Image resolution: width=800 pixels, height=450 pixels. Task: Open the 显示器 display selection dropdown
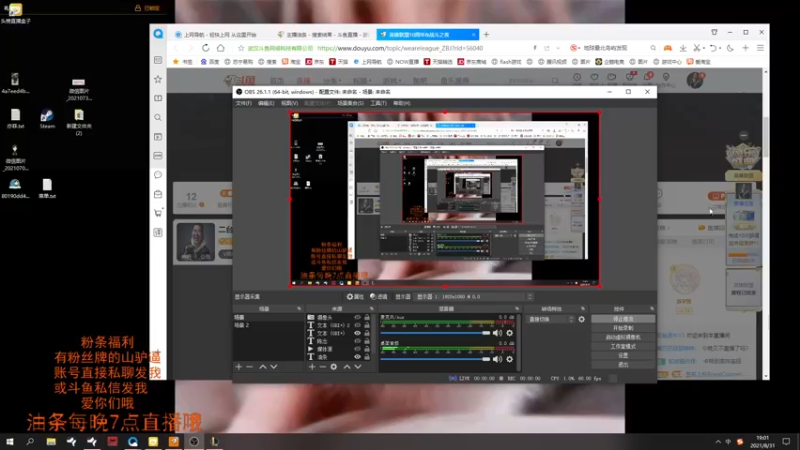coord(474,296)
